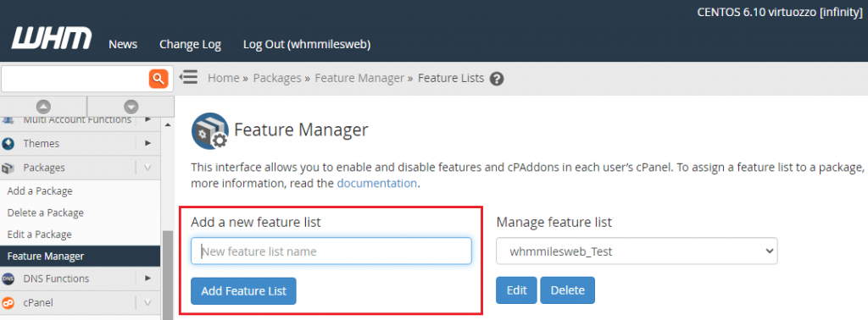Focus the New feature list name field
The width and height of the screenshot is (868, 320).
331,251
